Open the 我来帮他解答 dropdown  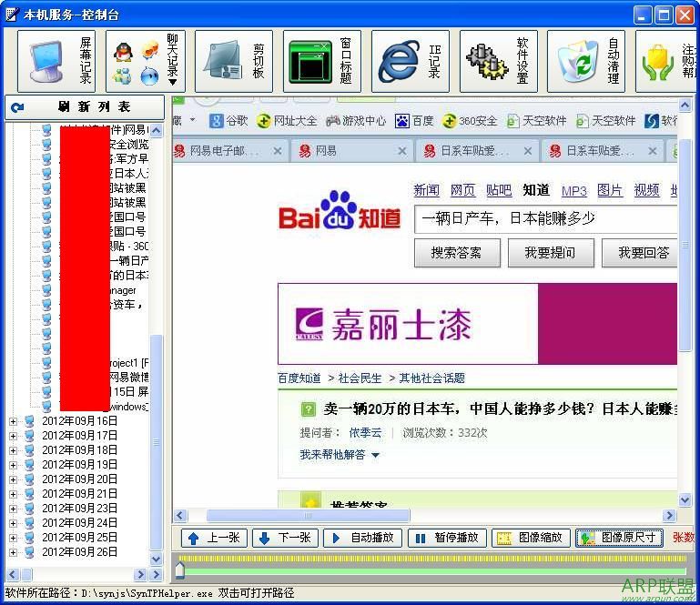coord(340,455)
